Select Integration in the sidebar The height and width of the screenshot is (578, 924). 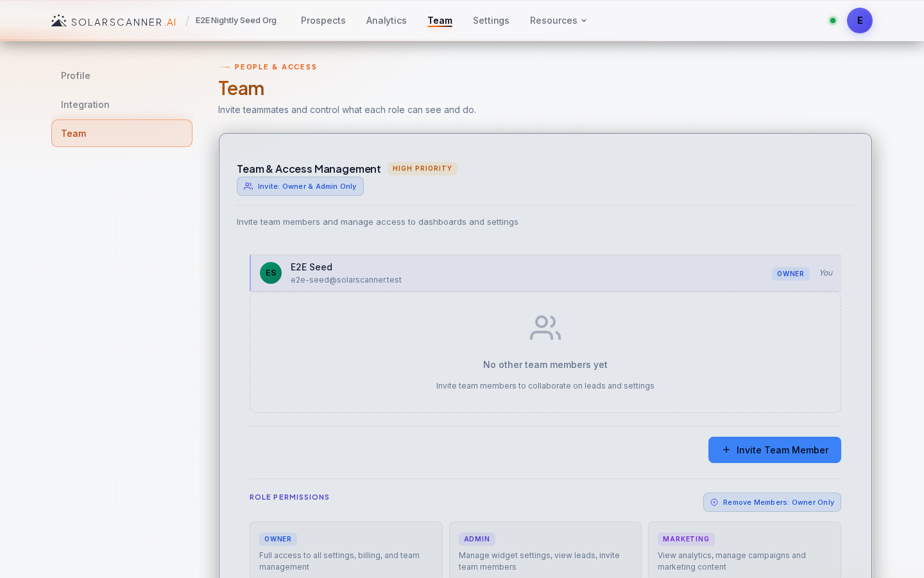pos(122,105)
